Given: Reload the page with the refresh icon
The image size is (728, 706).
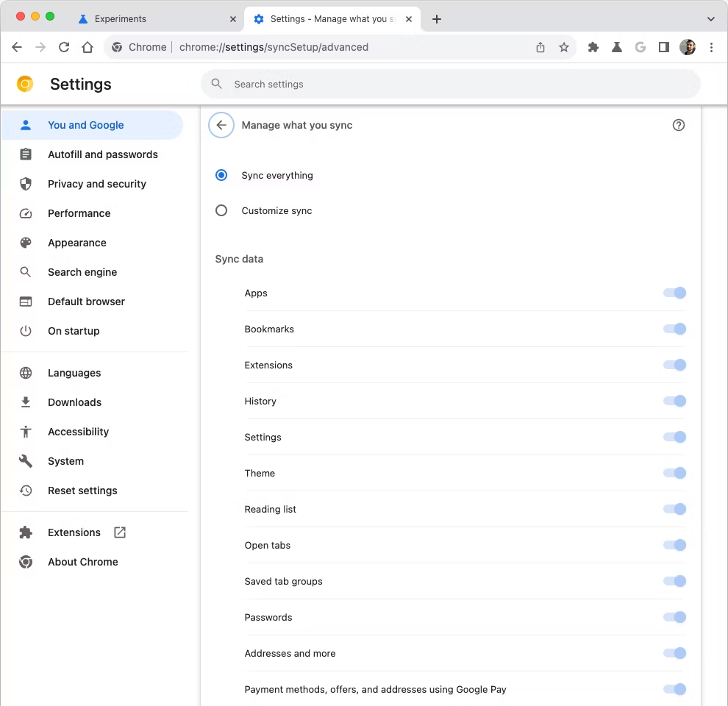Looking at the screenshot, I should pos(64,47).
